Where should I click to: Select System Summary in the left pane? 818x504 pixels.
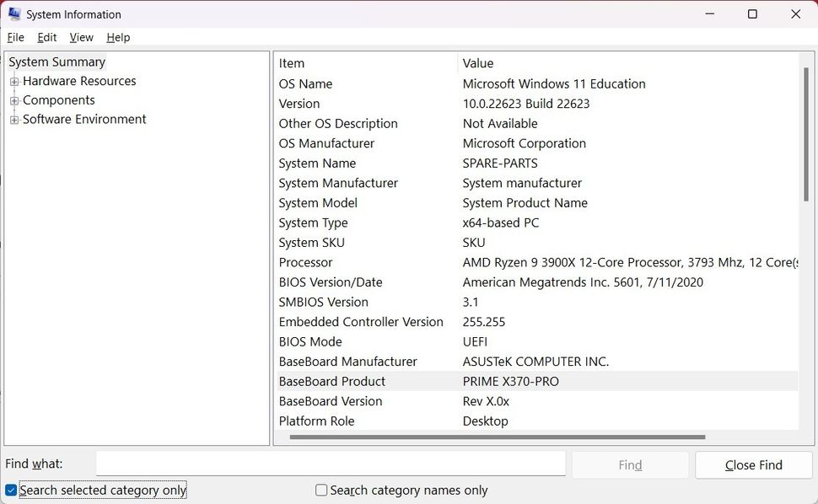[x=56, y=62]
